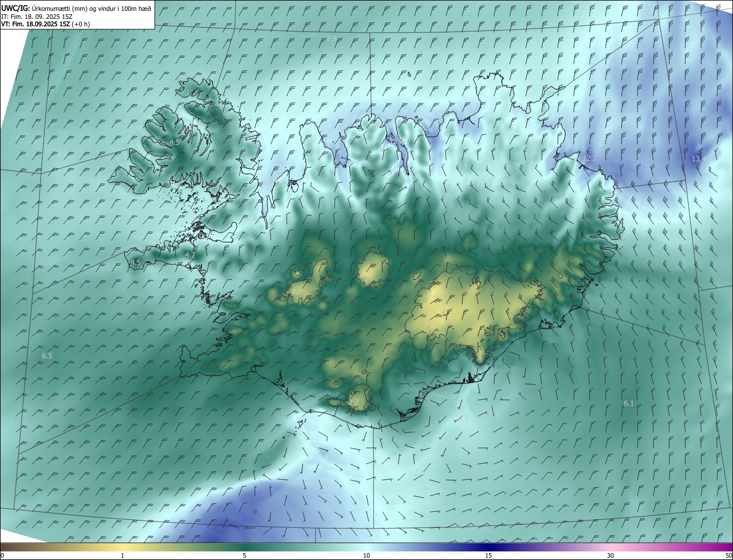Click the 9.4 value label off the south coast
This screenshot has width=733, height=560.
pyautogui.click(x=464, y=419)
